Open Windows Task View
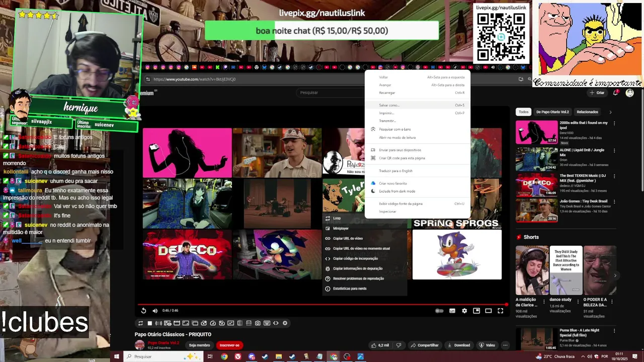644x362 pixels. coord(210,356)
